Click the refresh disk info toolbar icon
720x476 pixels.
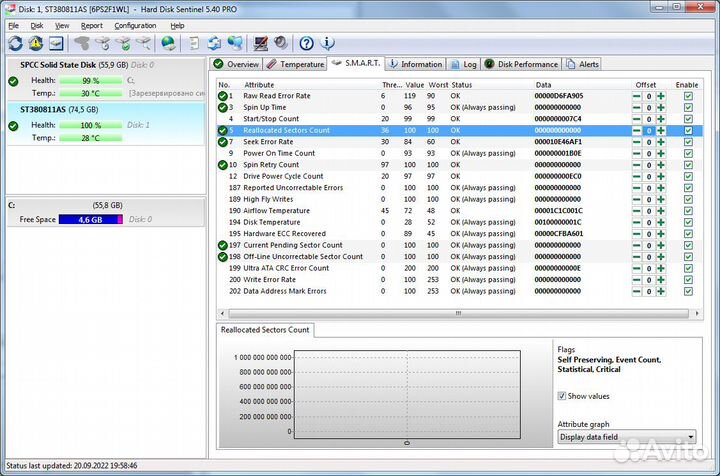13,43
